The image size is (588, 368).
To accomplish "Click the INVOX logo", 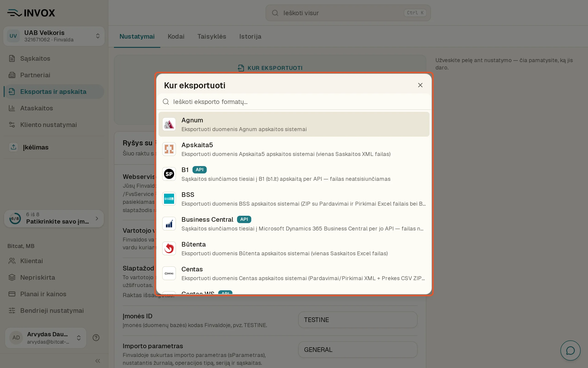I will coord(31,13).
